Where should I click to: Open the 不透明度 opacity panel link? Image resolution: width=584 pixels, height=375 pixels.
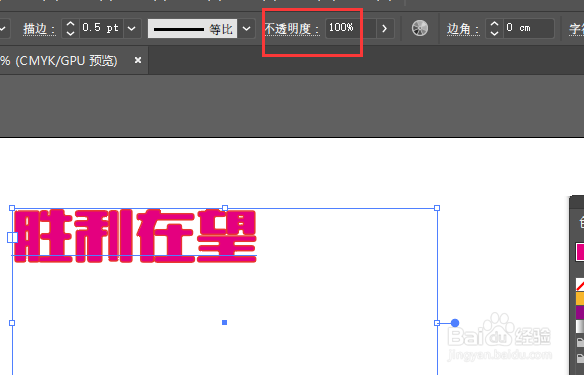292,29
